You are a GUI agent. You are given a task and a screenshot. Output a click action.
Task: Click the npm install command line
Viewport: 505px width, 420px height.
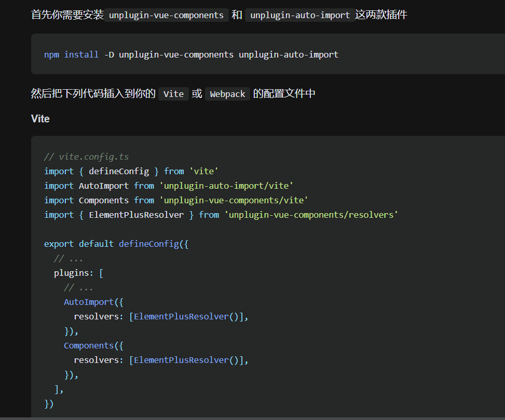tap(191, 54)
